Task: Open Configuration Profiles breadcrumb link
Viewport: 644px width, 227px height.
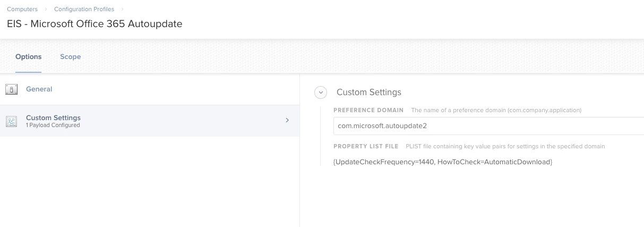Action: [x=84, y=9]
